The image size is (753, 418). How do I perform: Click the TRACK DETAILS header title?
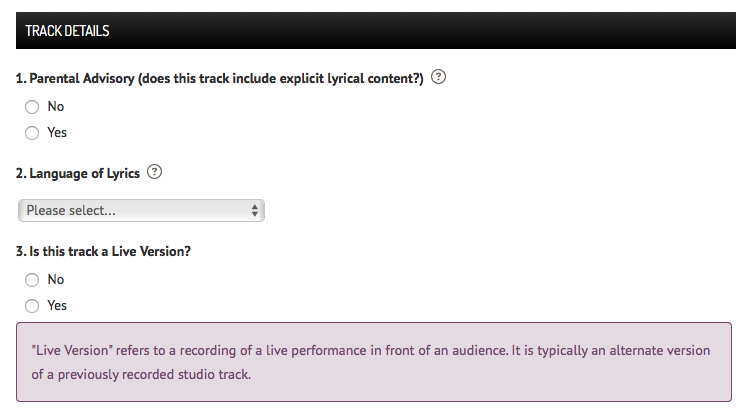[67, 31]
